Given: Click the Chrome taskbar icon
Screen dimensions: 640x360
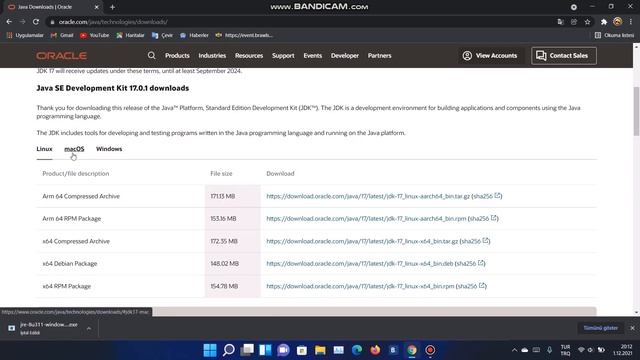Looking at the screenshot, I should 412,350.
